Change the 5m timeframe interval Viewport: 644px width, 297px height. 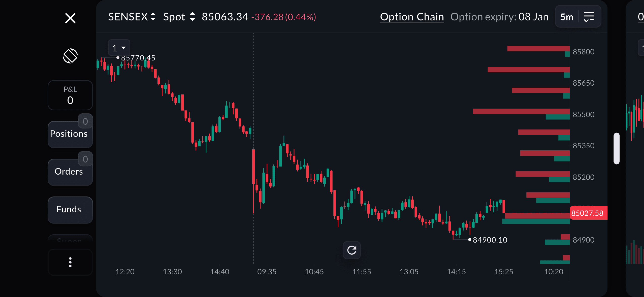[x=567, y=17]
